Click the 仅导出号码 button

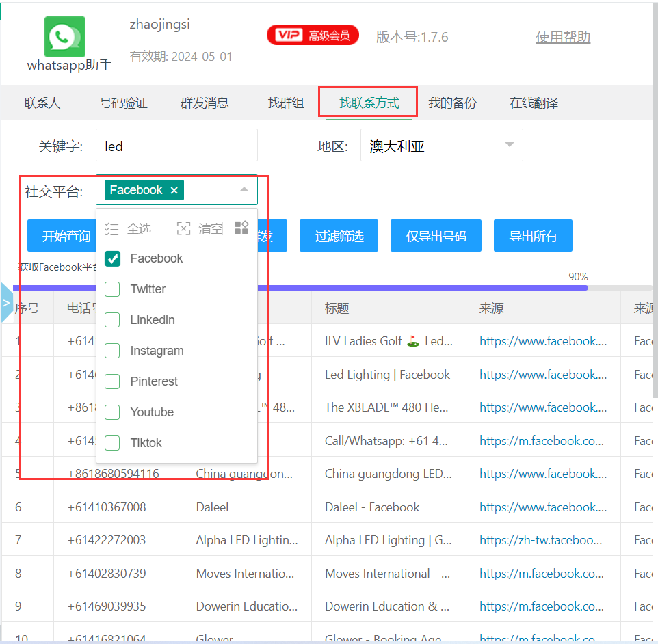pos(436,237)
